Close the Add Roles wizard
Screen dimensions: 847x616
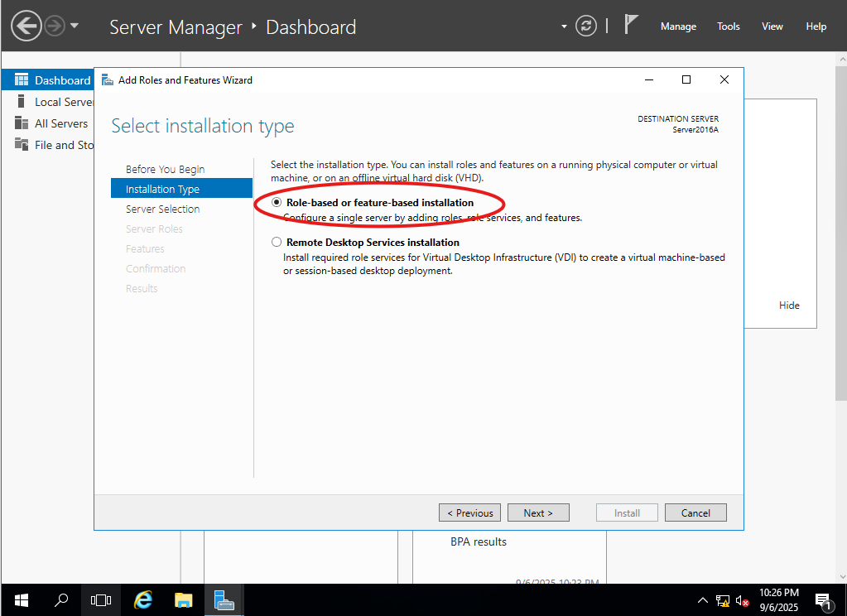tap(724, 80)
